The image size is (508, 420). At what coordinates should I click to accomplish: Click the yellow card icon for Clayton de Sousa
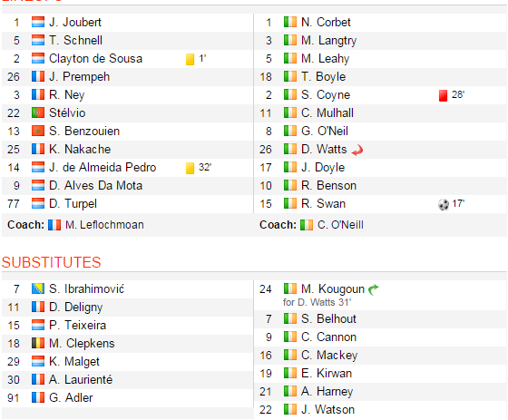[190, 59]
